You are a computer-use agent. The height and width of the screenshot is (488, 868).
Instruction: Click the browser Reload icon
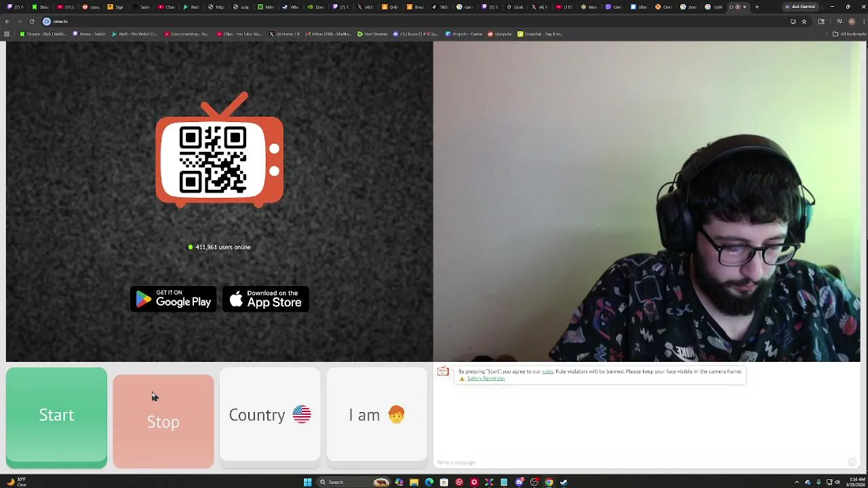tap(32, 22)
